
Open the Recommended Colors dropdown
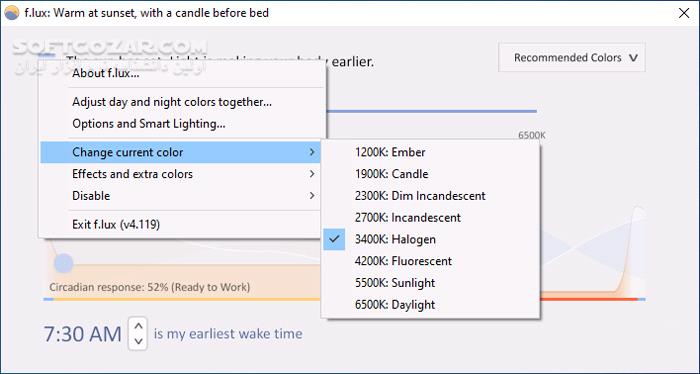pos(571,58)
